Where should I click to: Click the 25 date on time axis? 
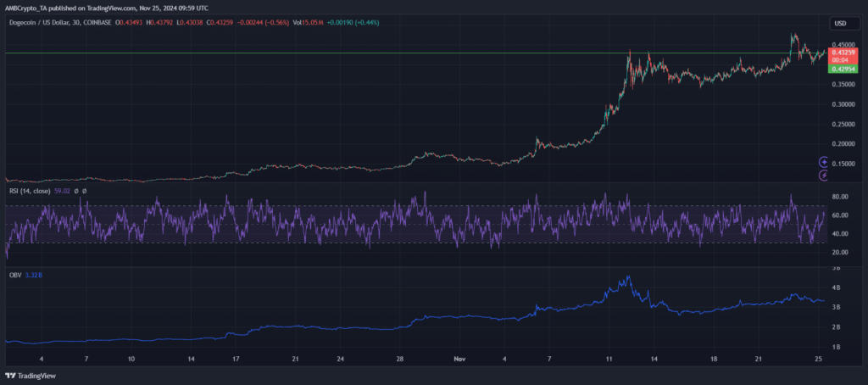click(818, 359)
